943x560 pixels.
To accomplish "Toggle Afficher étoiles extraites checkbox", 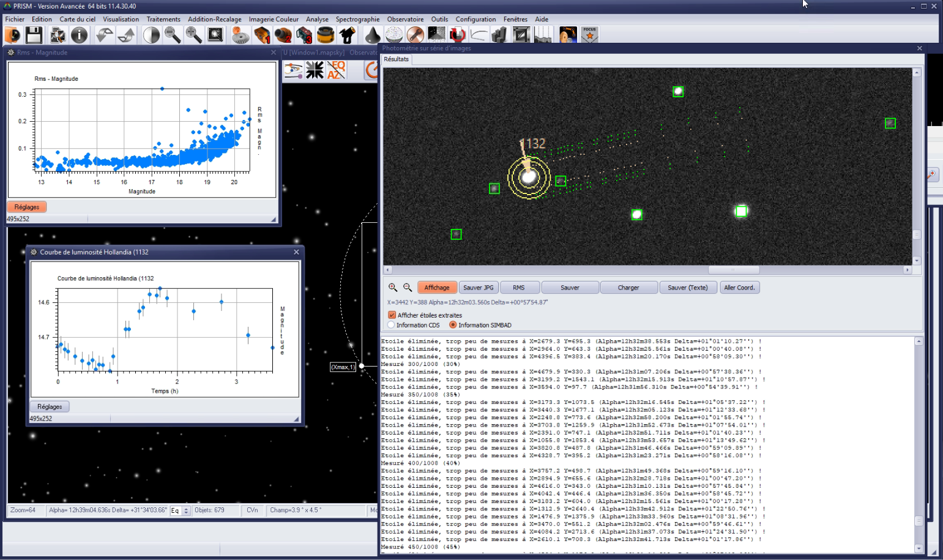I will tap(392, 315).
